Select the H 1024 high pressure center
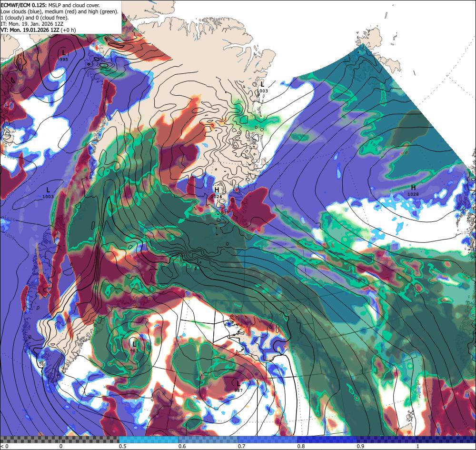The width and height of the screenshot is (476, 450). coord(217,193)
